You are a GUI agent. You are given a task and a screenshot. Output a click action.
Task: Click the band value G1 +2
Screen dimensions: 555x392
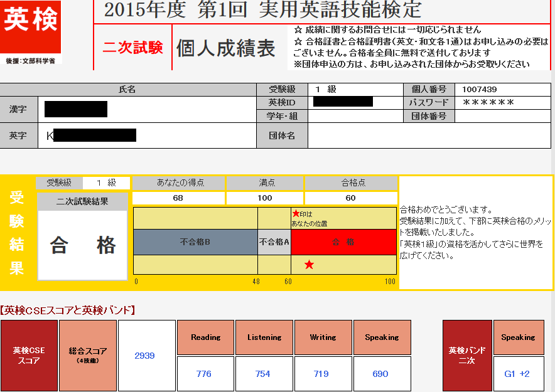517,374
